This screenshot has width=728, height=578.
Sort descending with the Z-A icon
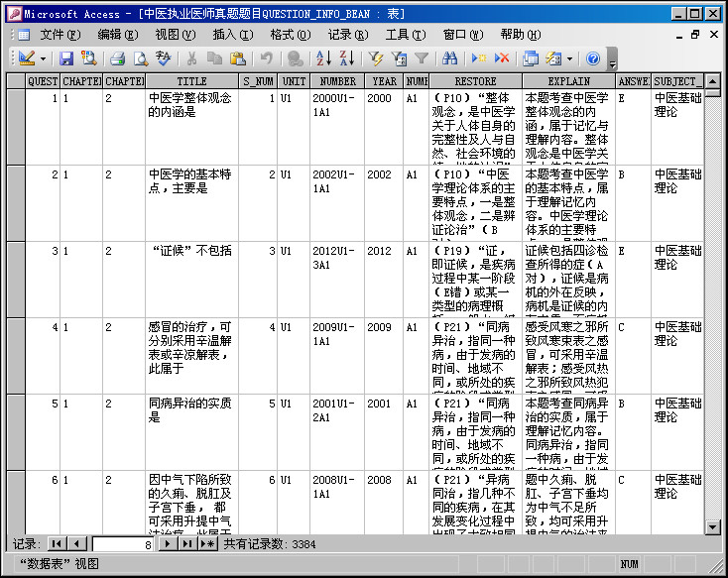(x=347, y=58)
